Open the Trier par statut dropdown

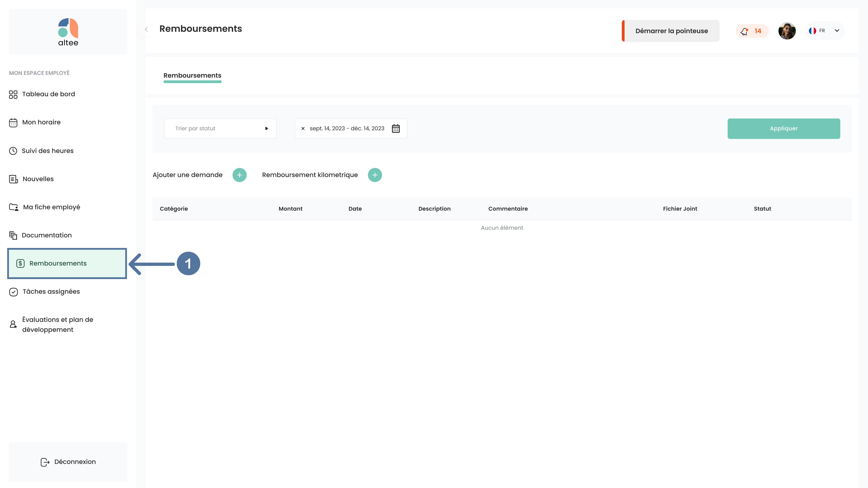pos(220,128)
